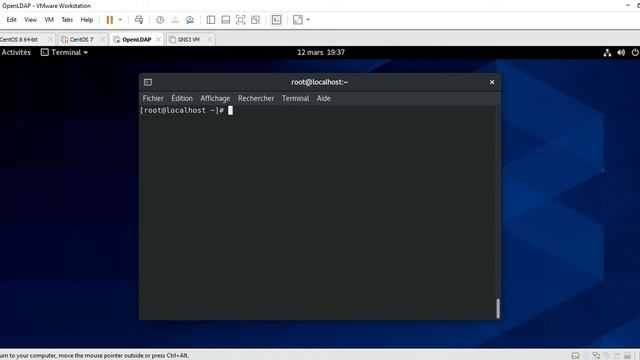Image resolution: width=640 pixels, height=360 pixels.
Task: Enter full screen mode
Action: click(240, 20)
